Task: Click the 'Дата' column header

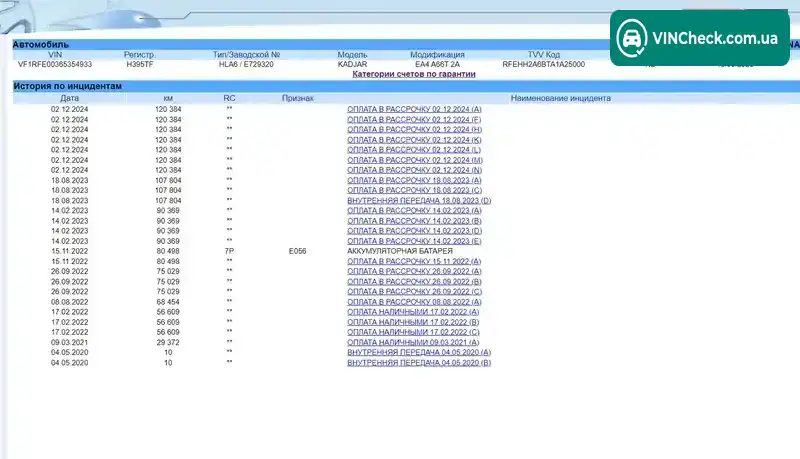Action: [69, 98]
